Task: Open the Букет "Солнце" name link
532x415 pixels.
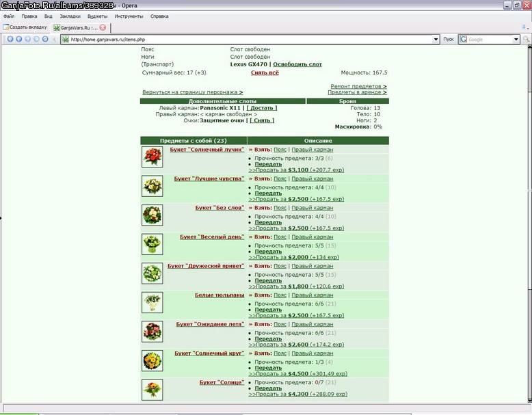Action: [222, 382]
